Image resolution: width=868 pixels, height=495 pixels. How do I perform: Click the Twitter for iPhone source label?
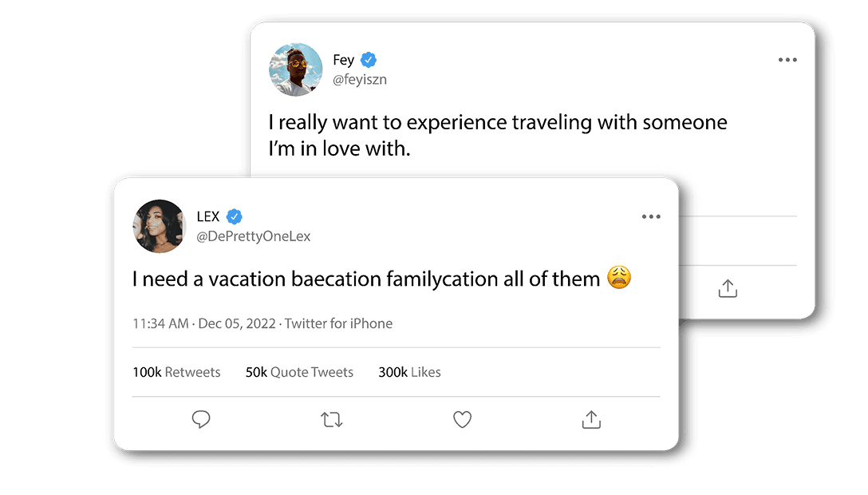pyautogui.click(x=338, y=323)
